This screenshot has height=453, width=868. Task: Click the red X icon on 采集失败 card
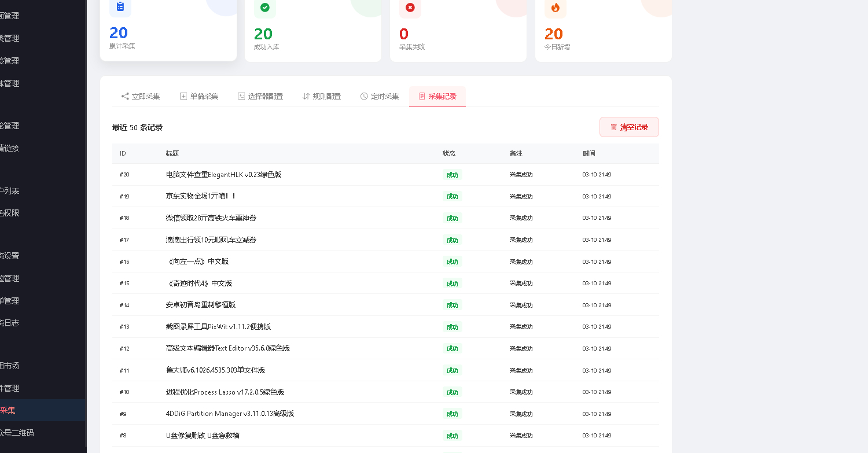(410, 9)
